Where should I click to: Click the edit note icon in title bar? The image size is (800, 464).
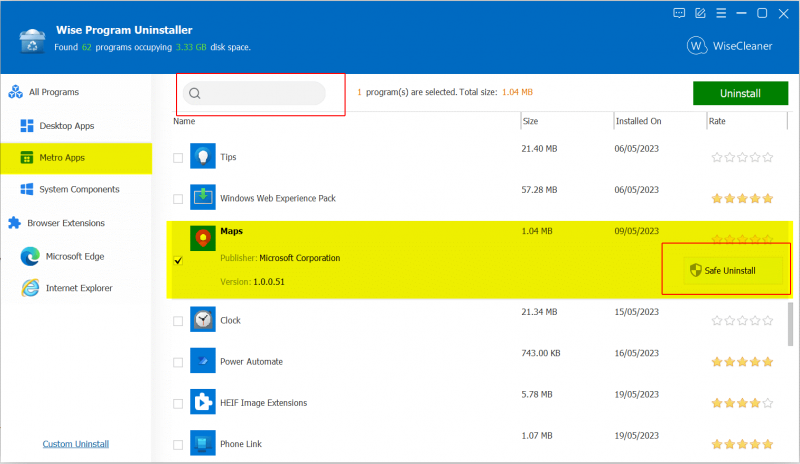point(700,13)
